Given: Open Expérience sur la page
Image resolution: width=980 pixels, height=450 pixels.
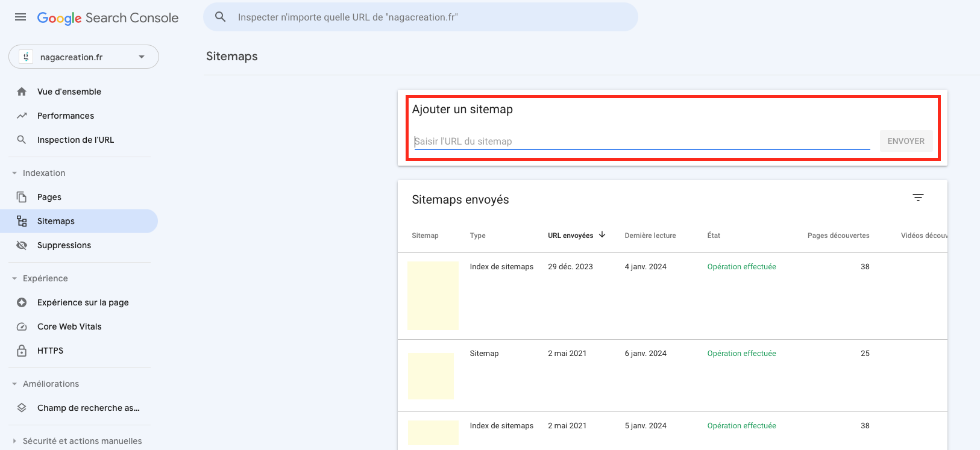Looking at the screenshot, I should 83,302.
